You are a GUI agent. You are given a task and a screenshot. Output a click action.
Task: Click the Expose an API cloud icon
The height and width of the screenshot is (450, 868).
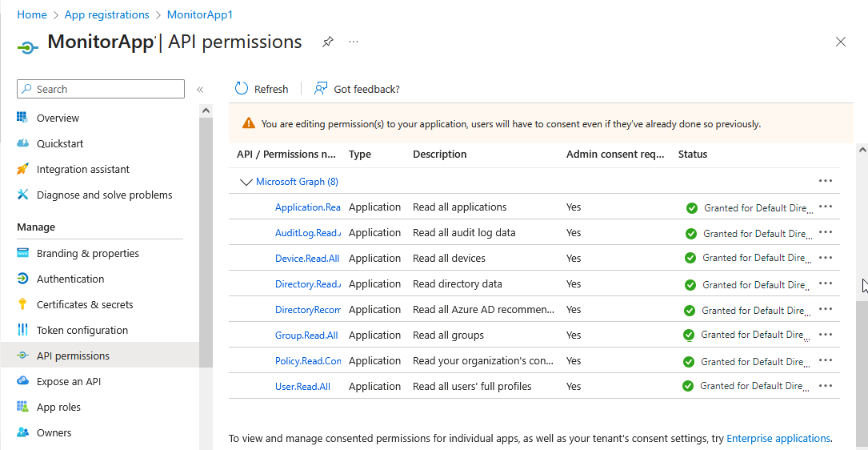(x=22, y=381)
